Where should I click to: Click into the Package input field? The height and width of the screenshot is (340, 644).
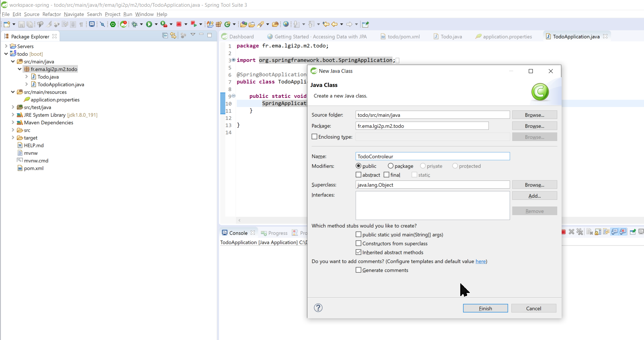tap(422, 126)
